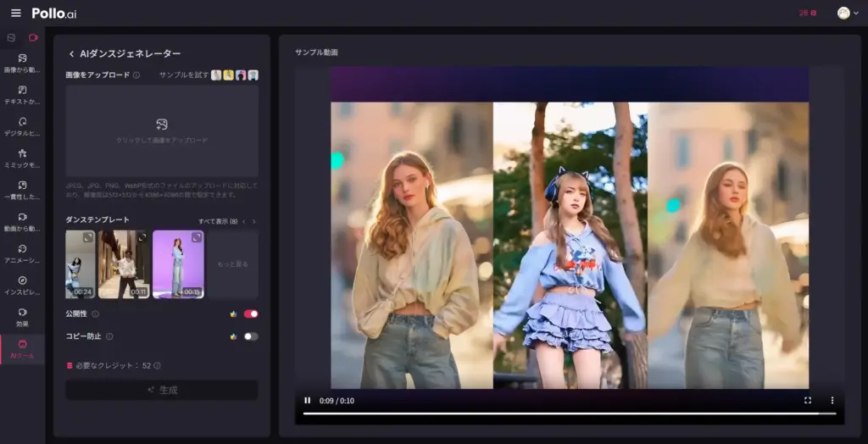Open the text-to-video tool in sidebar

point(22,94)
